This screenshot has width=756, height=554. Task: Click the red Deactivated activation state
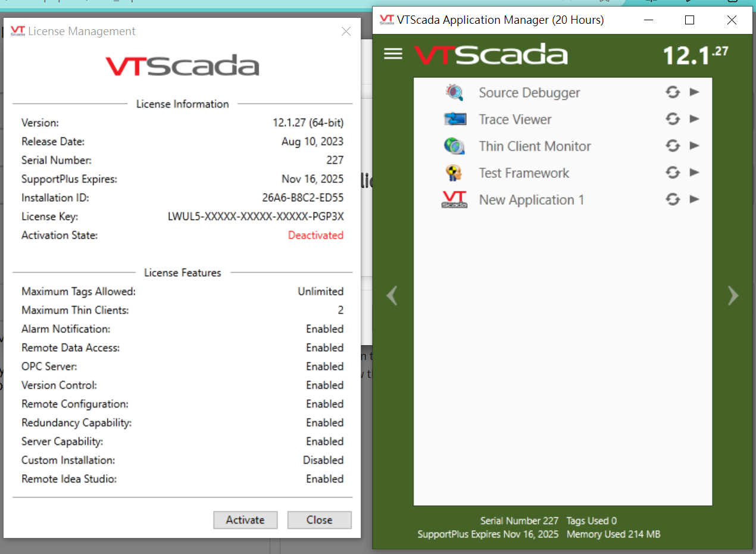pyautogui.click(x=315, y=235)
